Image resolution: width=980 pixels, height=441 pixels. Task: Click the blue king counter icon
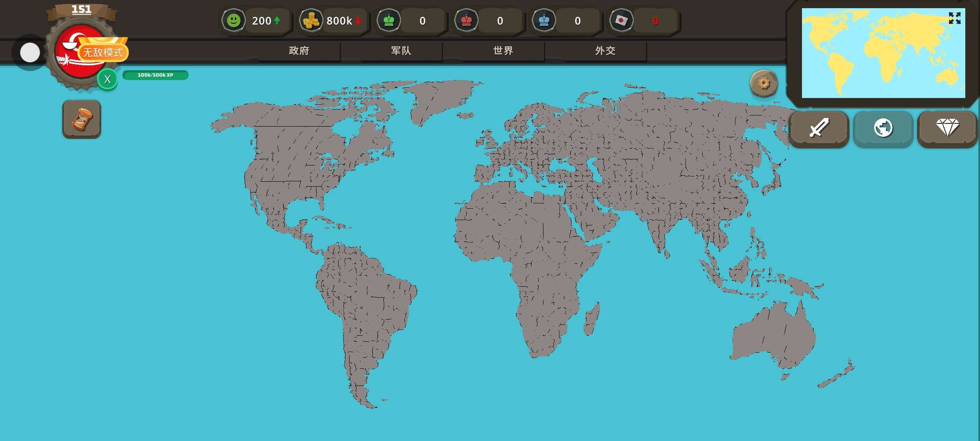click(x=544, y=20)
